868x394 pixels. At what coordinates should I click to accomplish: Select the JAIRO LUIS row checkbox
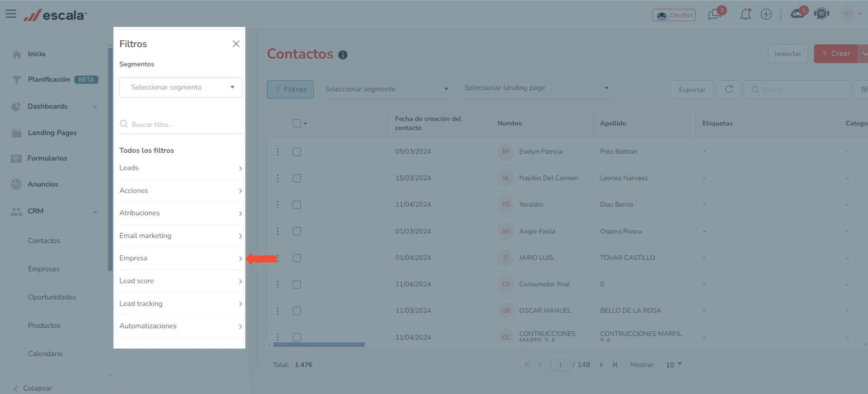[297, 258]
